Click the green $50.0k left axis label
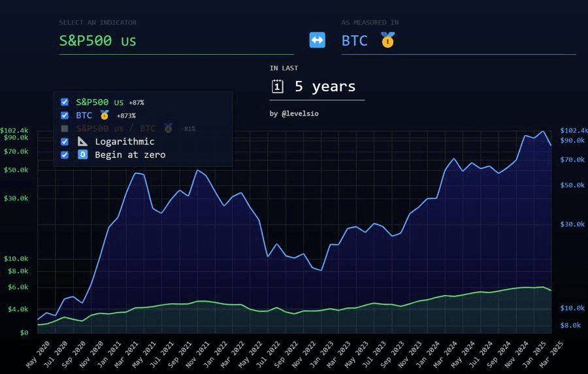The height and width of the screenshot is (374, 588). pos(16,170)
